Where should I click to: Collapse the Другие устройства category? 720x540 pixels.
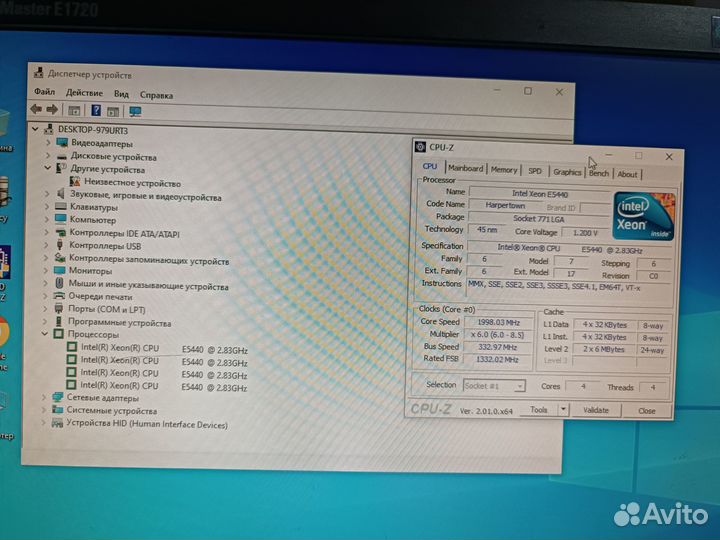coord(46,170)
